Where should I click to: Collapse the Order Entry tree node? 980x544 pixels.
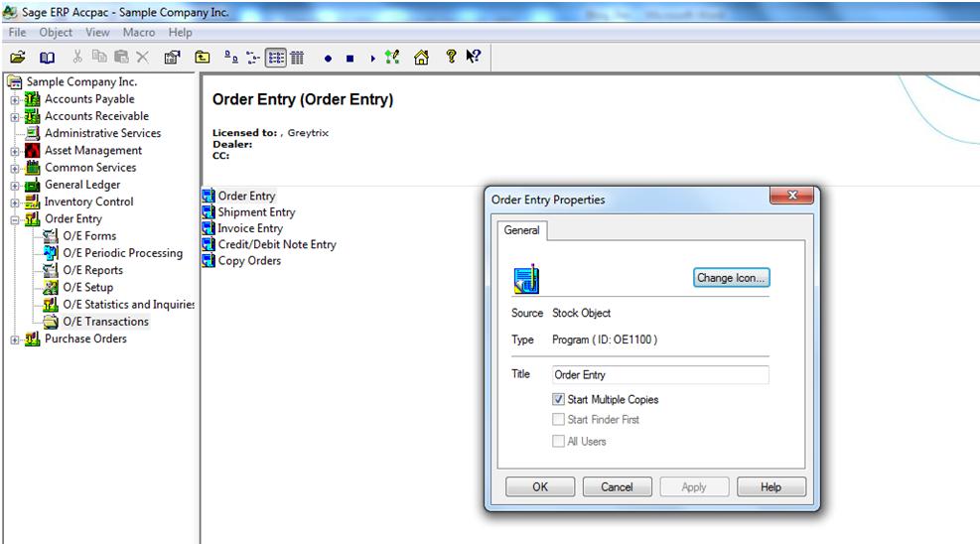14,219
